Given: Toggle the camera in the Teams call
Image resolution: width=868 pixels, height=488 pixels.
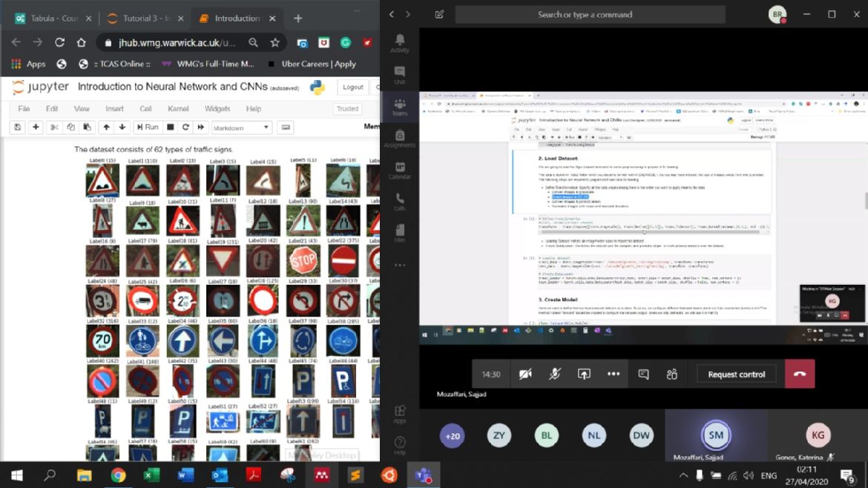Looking at the screenshot, I should point(525,375).
